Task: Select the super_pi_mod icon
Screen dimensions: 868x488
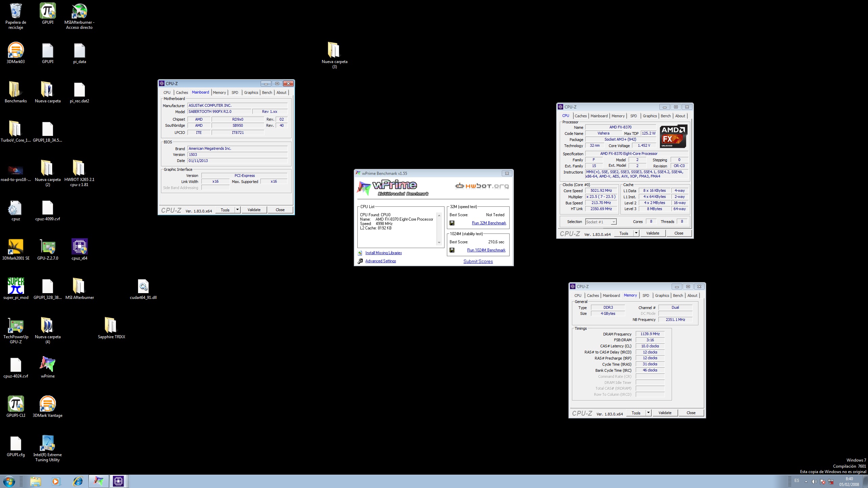Action: coord(16,286)
